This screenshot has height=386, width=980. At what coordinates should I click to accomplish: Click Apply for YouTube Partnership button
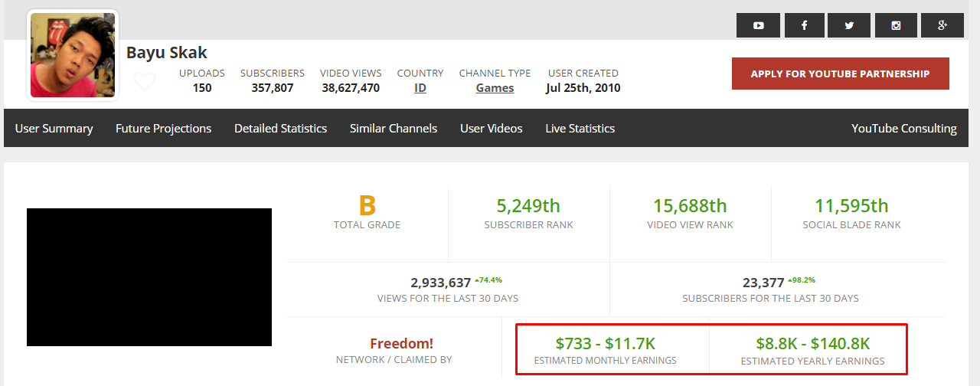click(841, 74)
